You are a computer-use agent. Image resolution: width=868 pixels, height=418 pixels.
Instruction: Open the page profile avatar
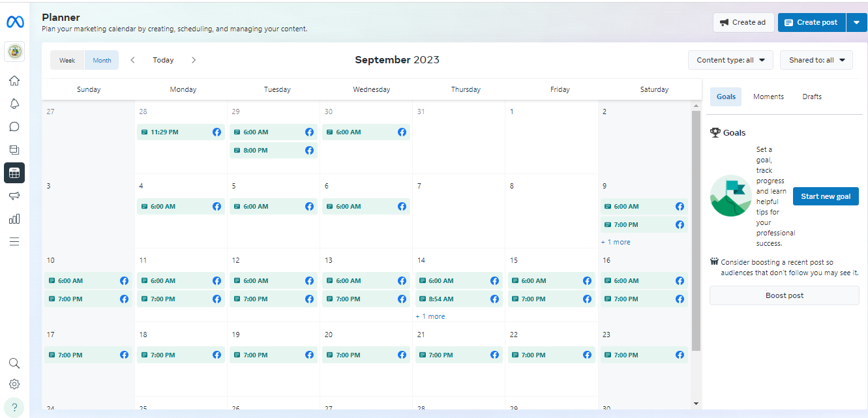click(x=14, y=52)
